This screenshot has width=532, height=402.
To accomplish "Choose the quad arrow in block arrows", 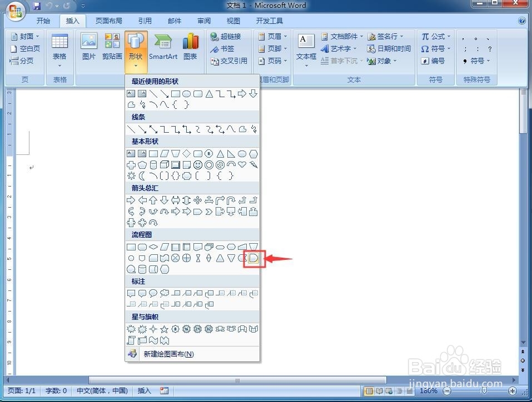I will tap(198, 200).
